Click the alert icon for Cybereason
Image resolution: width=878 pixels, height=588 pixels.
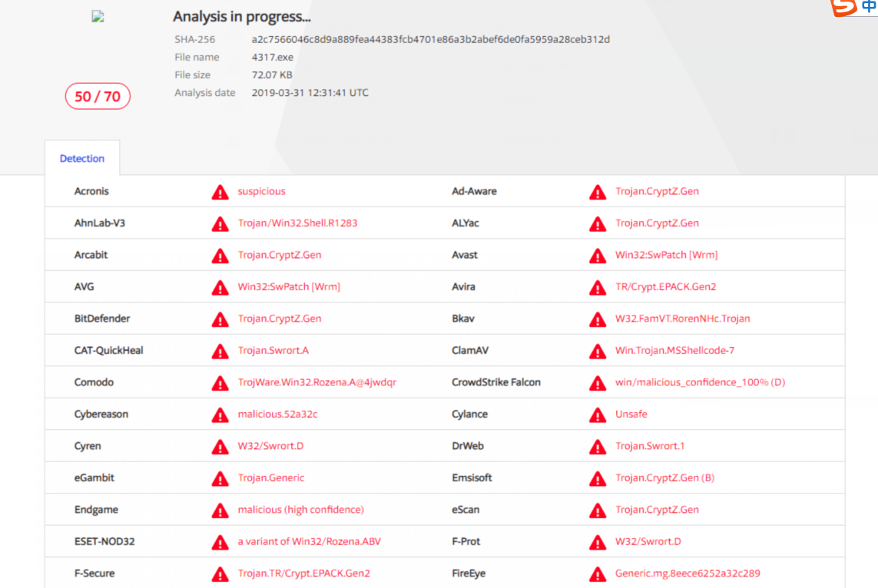(220, 415)
